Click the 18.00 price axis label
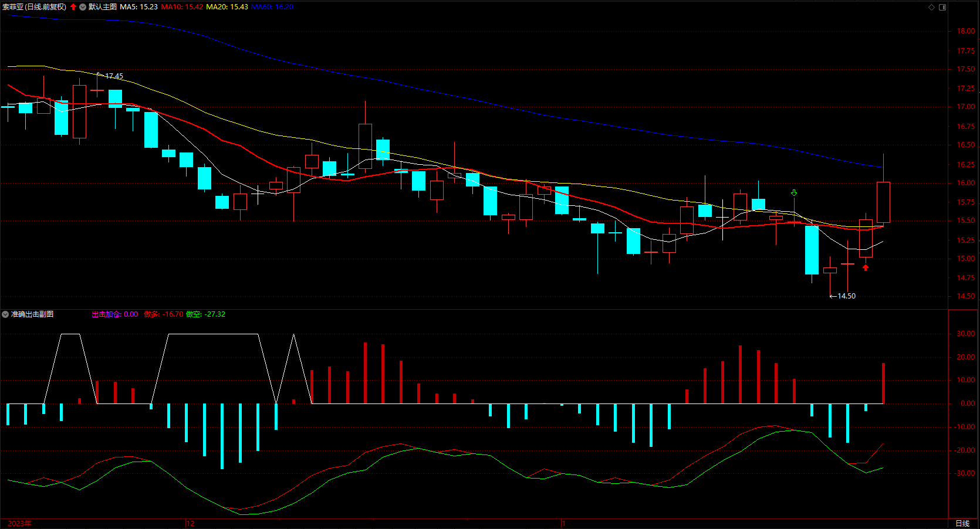Viewport: 980px width, 529px height. [x=966, y=31]
